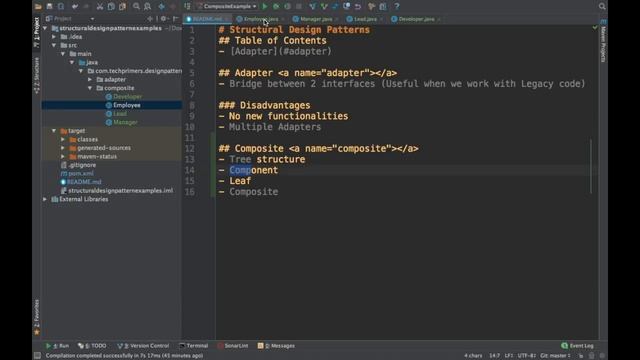Click the Cut scissors icon
This screenshot has height=360, width=640.
100,7
